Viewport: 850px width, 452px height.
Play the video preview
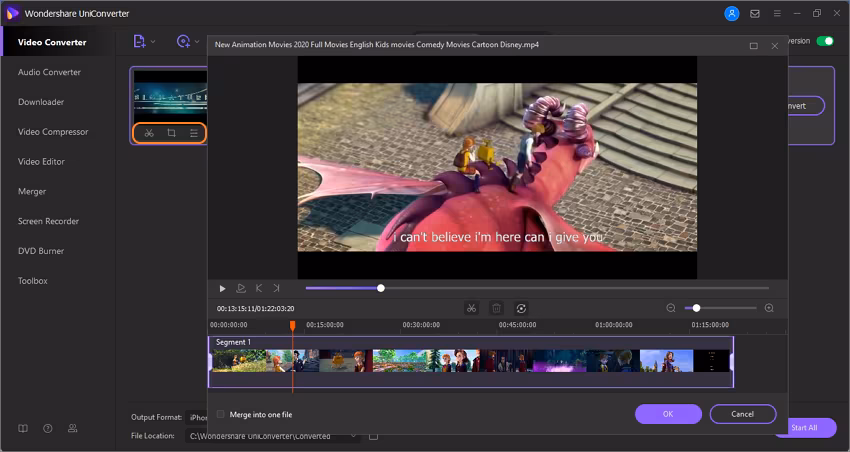click(222, 288)
